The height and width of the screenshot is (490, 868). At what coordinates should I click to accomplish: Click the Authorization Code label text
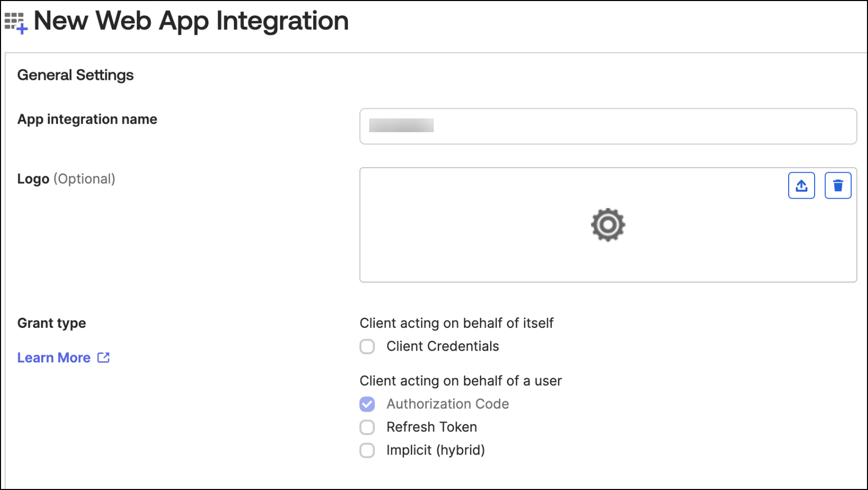tap(447, 404)
